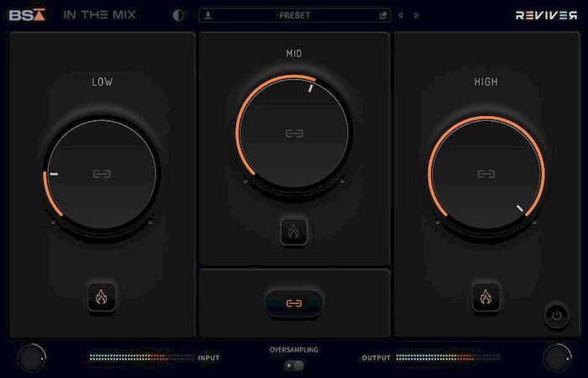Click the MID band label
Viewport: 588px width, 378px height.
[294, 54]
